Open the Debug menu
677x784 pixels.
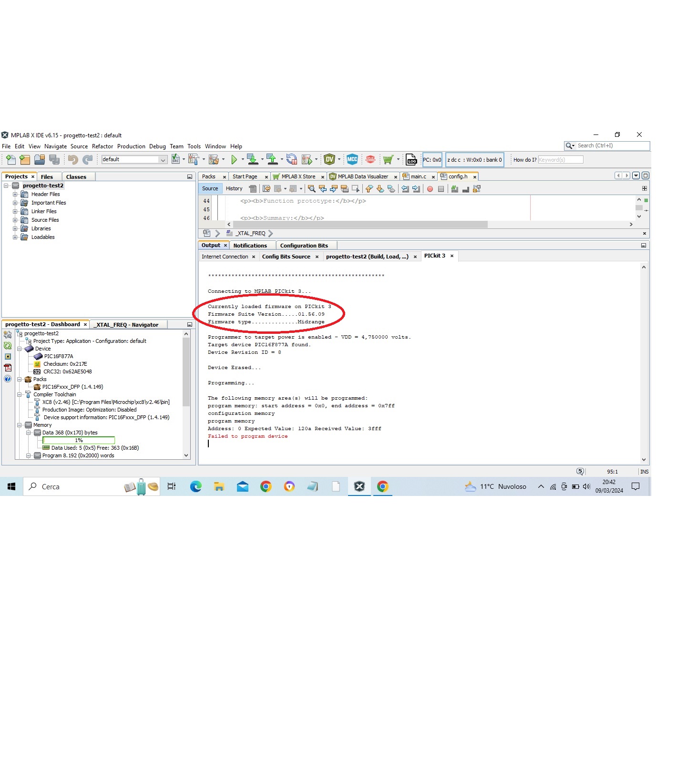tap(157, 146)
